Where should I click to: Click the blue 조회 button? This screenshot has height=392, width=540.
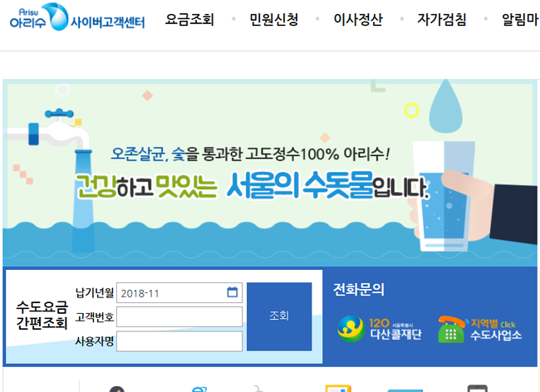pyautogui.click(x=279, y=316)
